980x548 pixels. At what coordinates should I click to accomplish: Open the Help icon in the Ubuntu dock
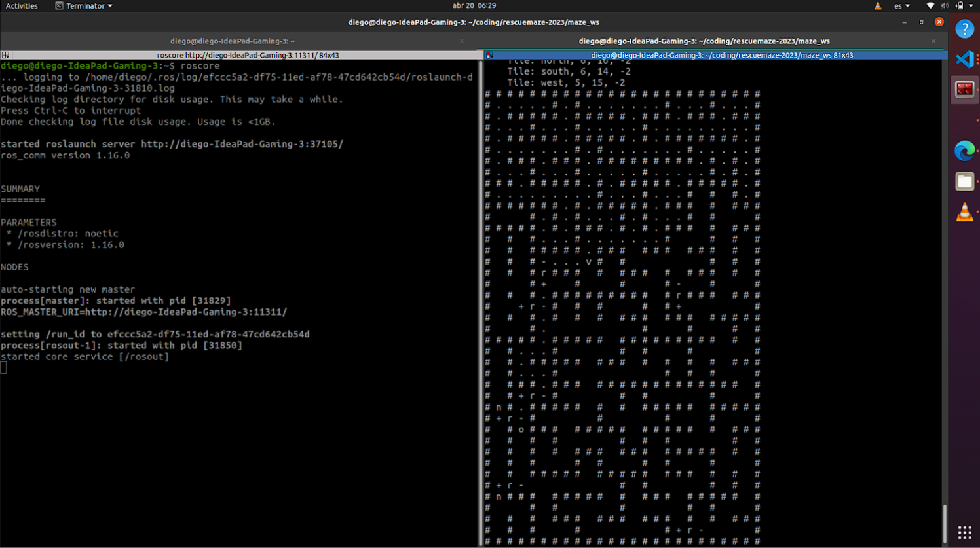(x=964, y=29)
